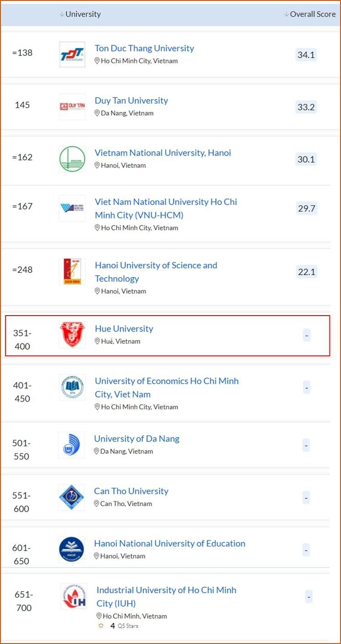Click the University of Da Nang logo

pyautogui.click(x=71, y=445)
